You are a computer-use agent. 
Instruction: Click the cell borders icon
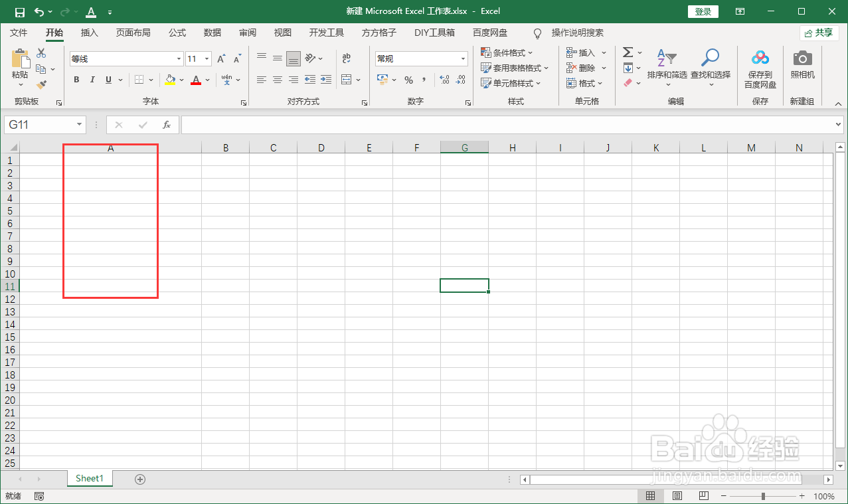click(x=139, y=80)
